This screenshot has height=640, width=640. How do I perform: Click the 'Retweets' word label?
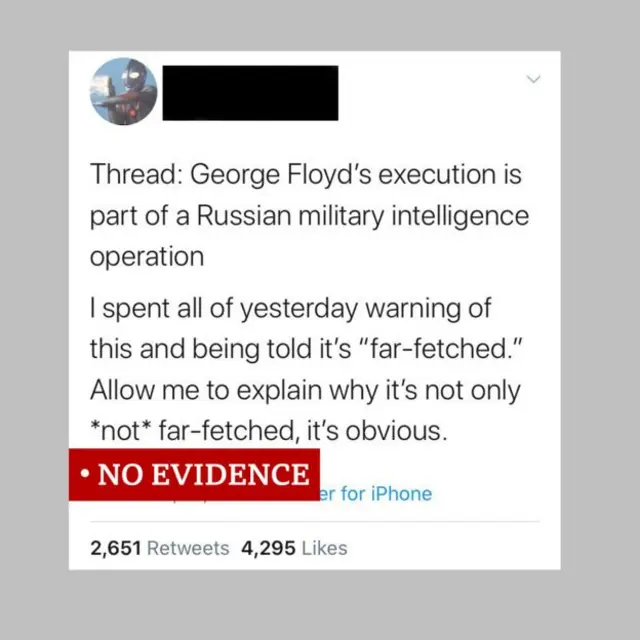(188, 548)
